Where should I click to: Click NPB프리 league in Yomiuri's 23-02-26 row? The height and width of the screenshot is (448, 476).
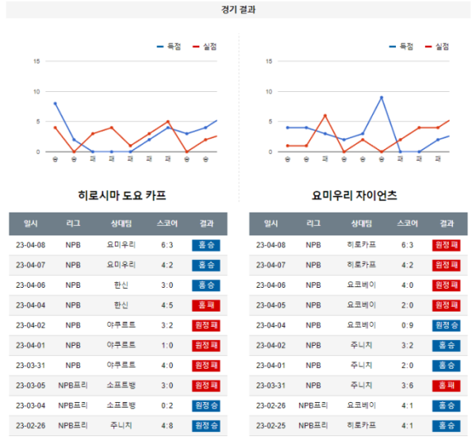(x=313, y=405)
